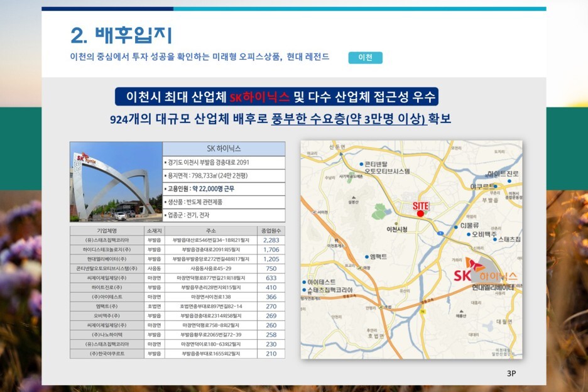This screenshot has height=392, width=588.
Task: Click the blue route shield on the map highway
Action: coord(441,233)
